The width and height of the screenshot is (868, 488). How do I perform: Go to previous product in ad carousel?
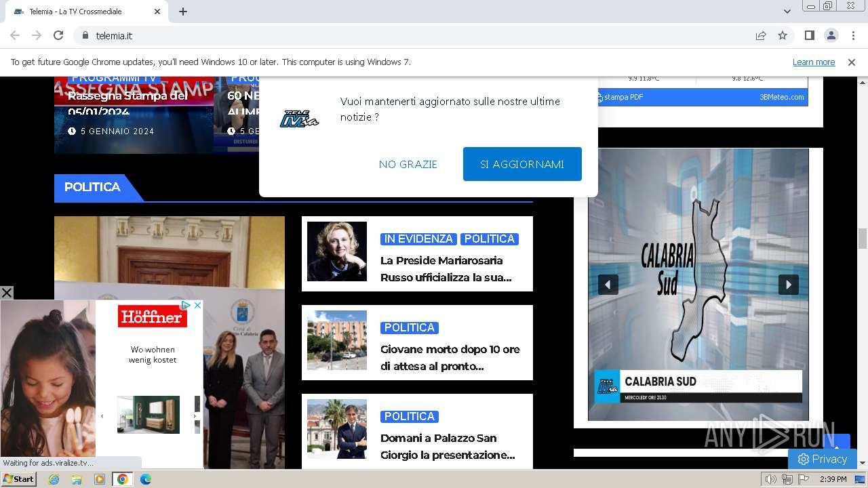pyautogui.click(x=102, y=415)
